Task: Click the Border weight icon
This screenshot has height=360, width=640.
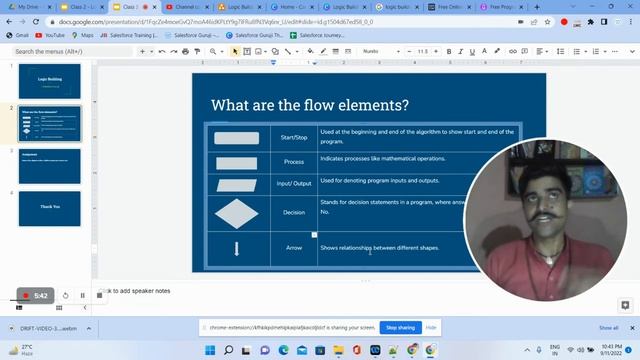Action: tap(336, 51)
